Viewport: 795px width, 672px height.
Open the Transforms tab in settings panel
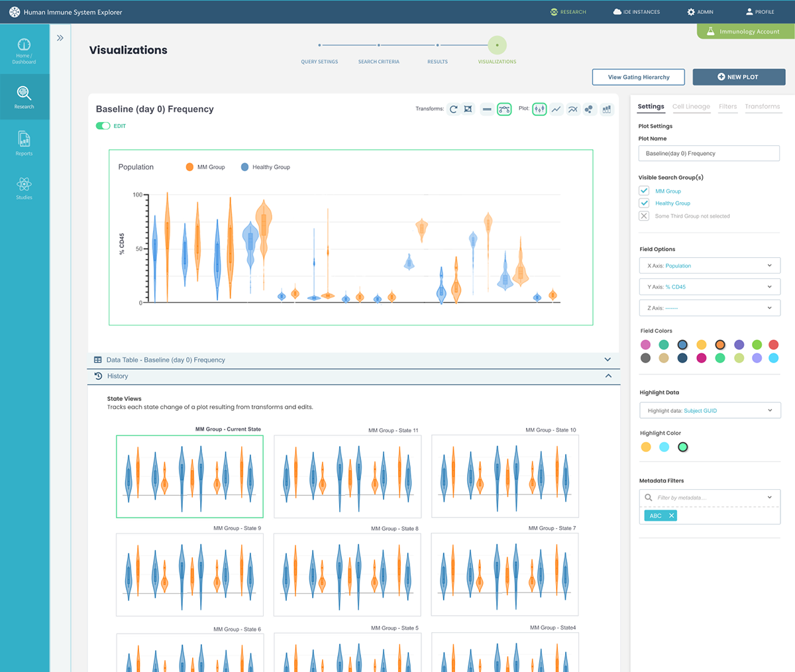762,107
